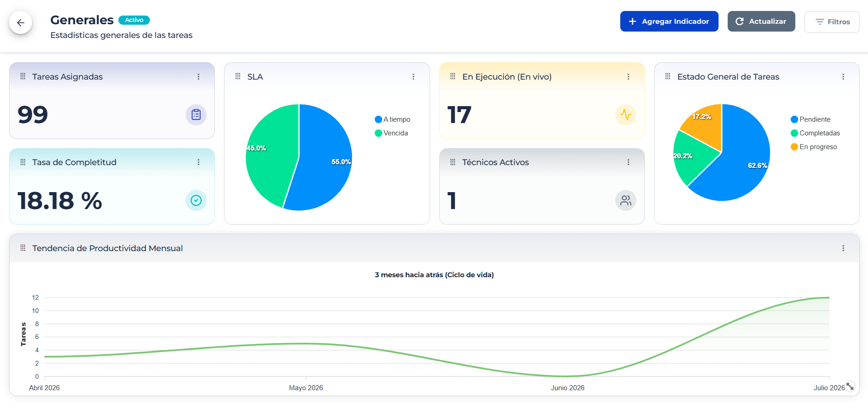Open the Tasa de Completitud options menu
Viewport: 868px width, 419px height.
pos(198,162)
